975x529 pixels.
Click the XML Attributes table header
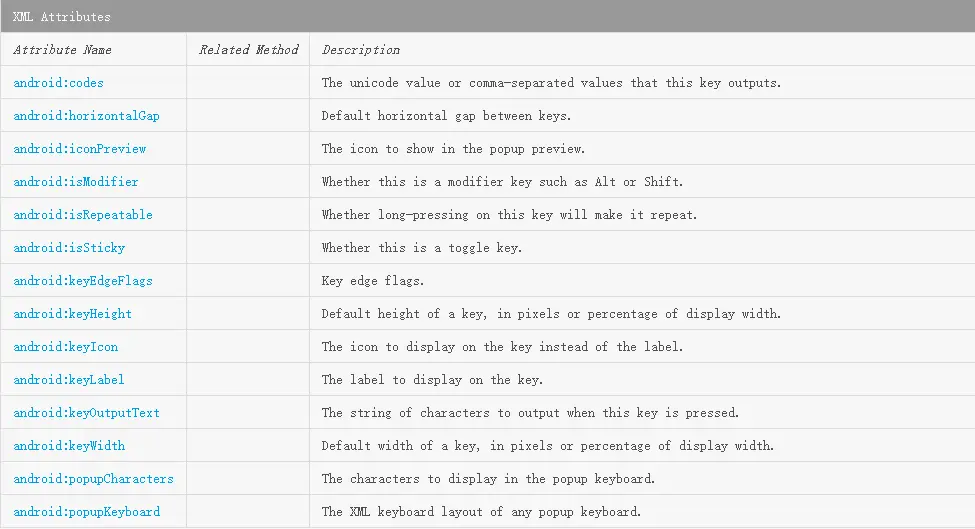point(488,16)
